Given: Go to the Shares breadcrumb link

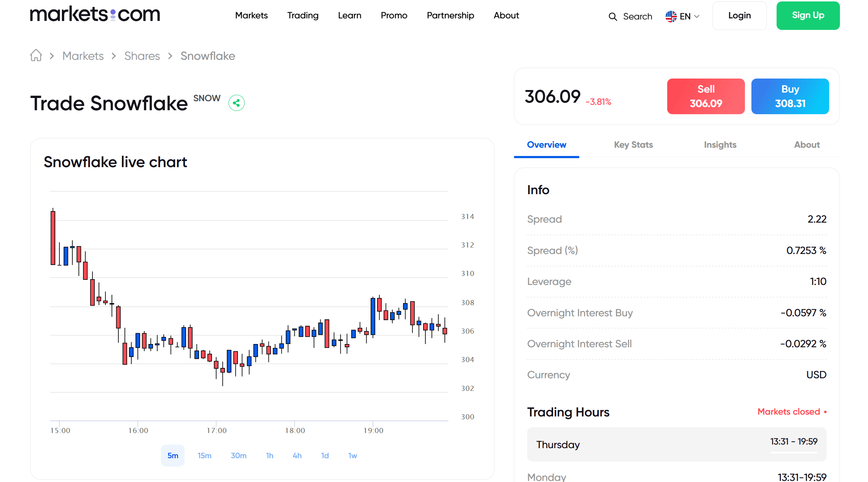Looking at the screenshot, I should (142, 56).
